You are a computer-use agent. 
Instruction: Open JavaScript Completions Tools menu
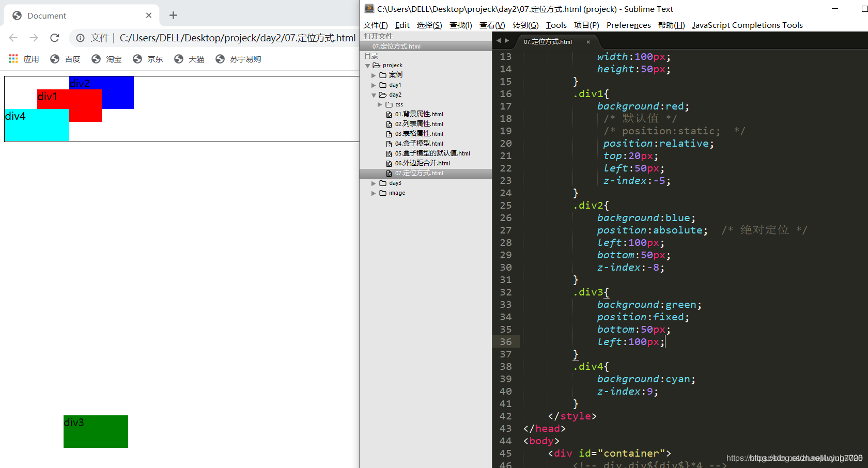point(747,25)
